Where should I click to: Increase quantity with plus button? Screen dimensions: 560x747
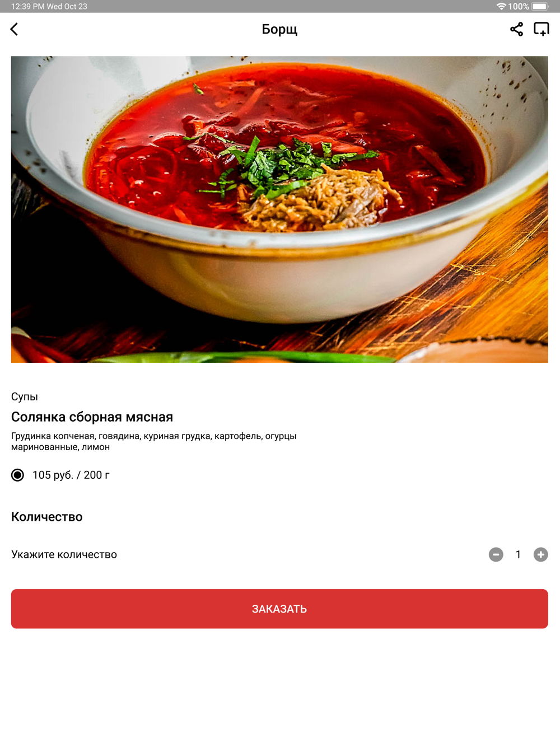(541, 554)
